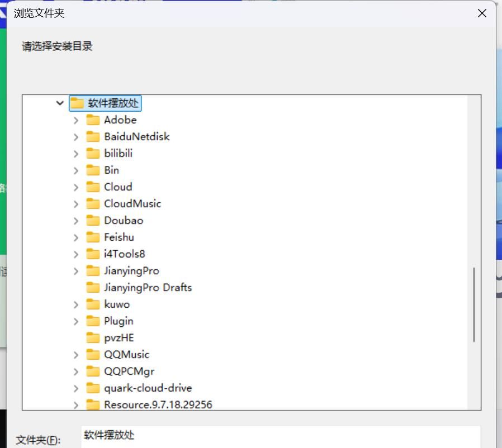Click the Cloud folder icon
Viewport: 502px width, 448px height.
pyautogui.click(x=93, y=187)
